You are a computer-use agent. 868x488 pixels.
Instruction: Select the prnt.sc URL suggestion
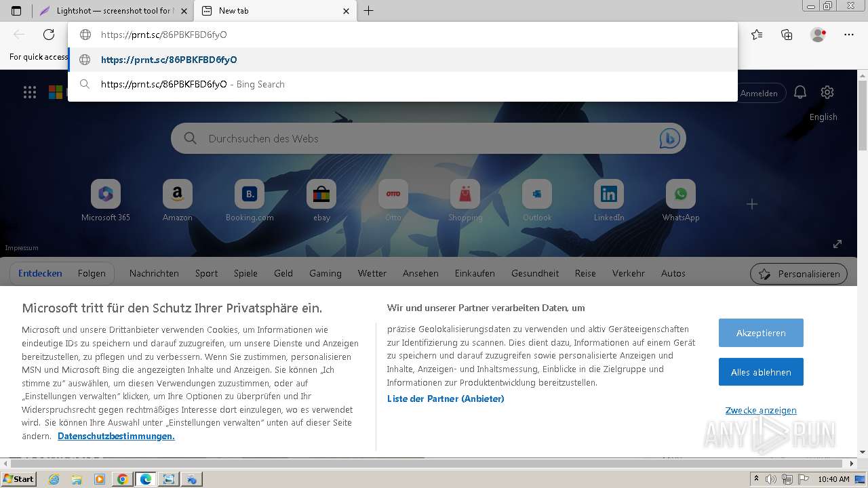tap(403, 60)
